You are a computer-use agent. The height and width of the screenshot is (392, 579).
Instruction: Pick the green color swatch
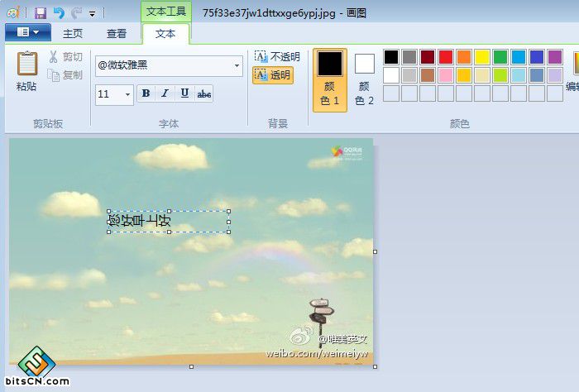point(500,57)
